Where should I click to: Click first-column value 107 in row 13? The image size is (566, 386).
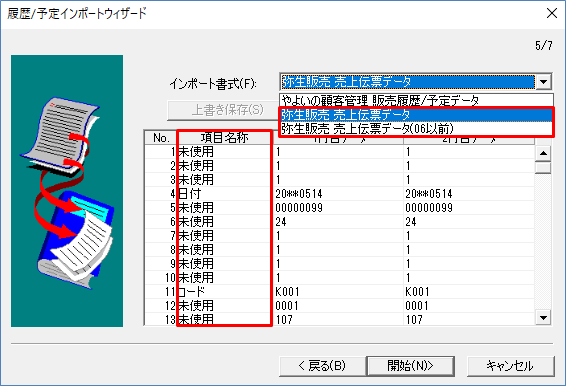pos(284,320)
